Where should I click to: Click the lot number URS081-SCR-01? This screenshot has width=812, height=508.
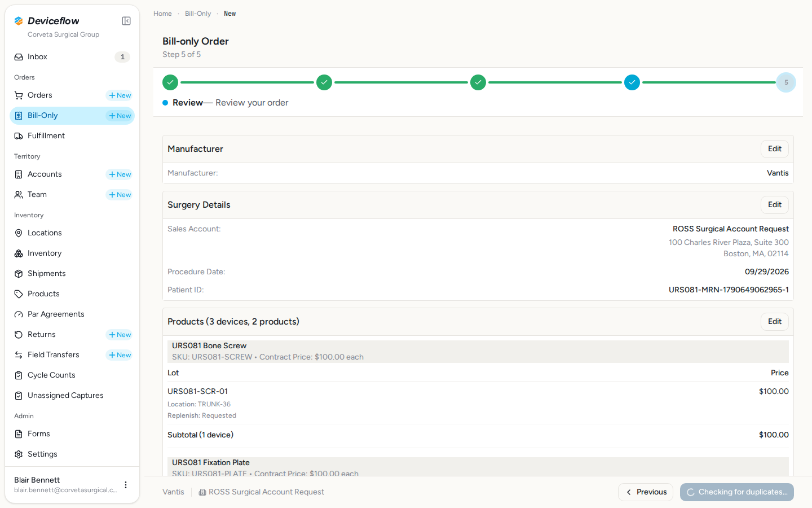(x=198, y=391)
